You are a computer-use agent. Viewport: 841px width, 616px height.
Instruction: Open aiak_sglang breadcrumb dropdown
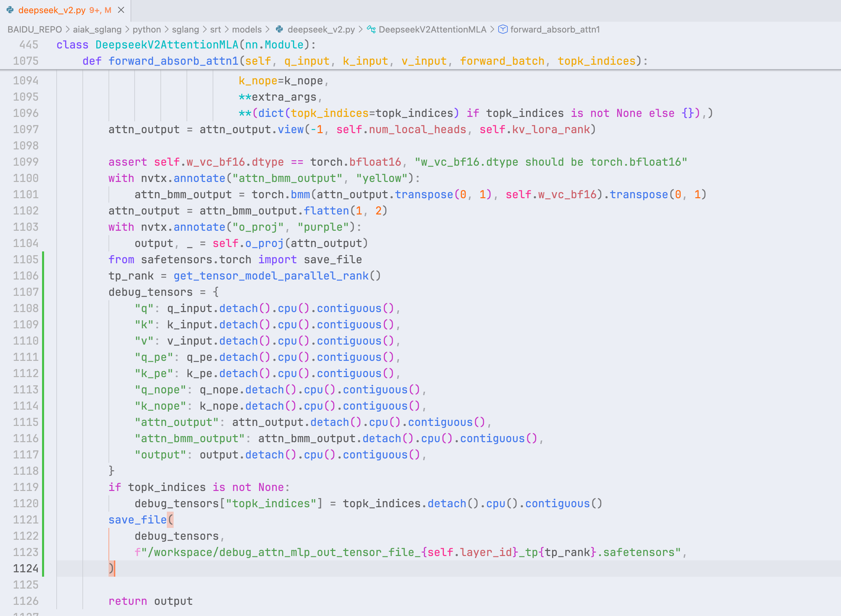click(x=97, y=29)
